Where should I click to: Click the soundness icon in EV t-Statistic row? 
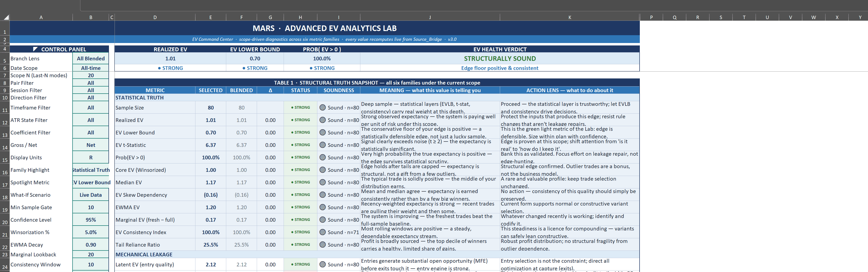[322, 145]
